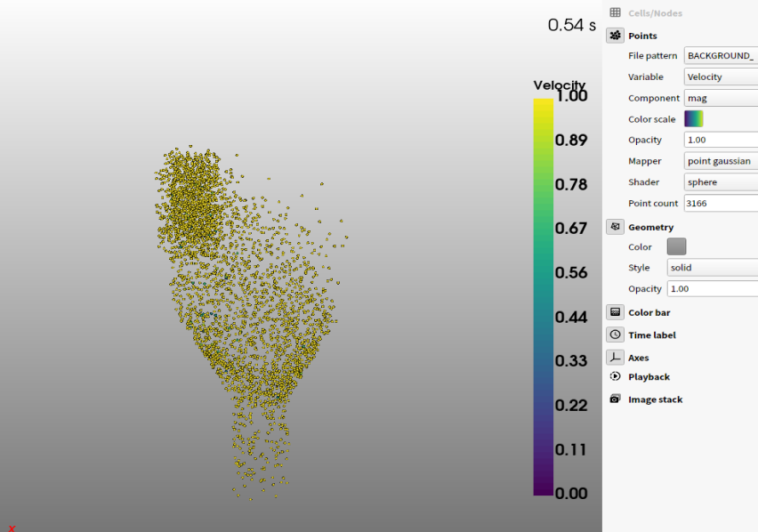758x532 pixels.
Task: Click the Points Opacity field
Action: [x=721, y=140]
